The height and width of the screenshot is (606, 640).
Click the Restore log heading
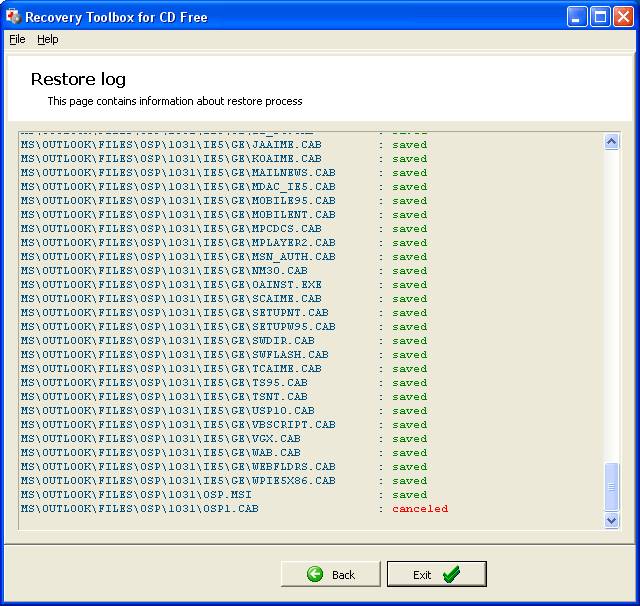coord(78,79)
